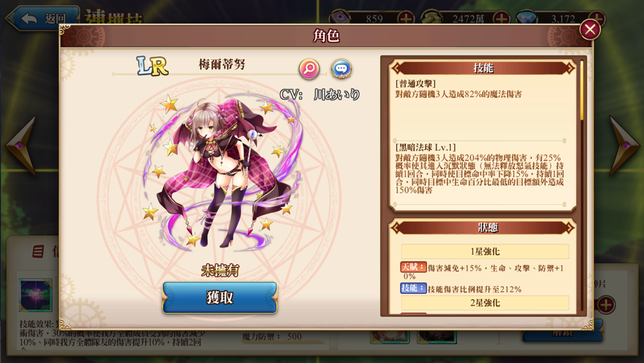Click the skill thumbnail at lower left

point(35,295)
